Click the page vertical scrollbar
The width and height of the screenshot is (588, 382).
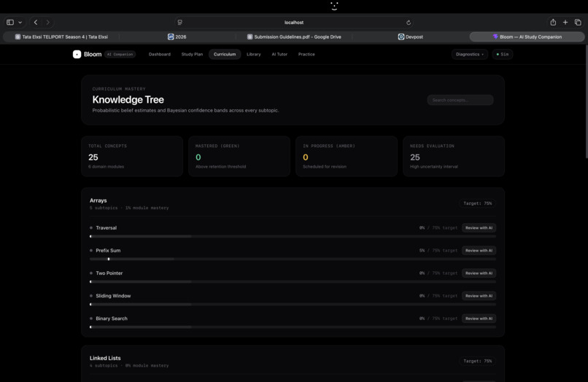[x=586, y=102]
